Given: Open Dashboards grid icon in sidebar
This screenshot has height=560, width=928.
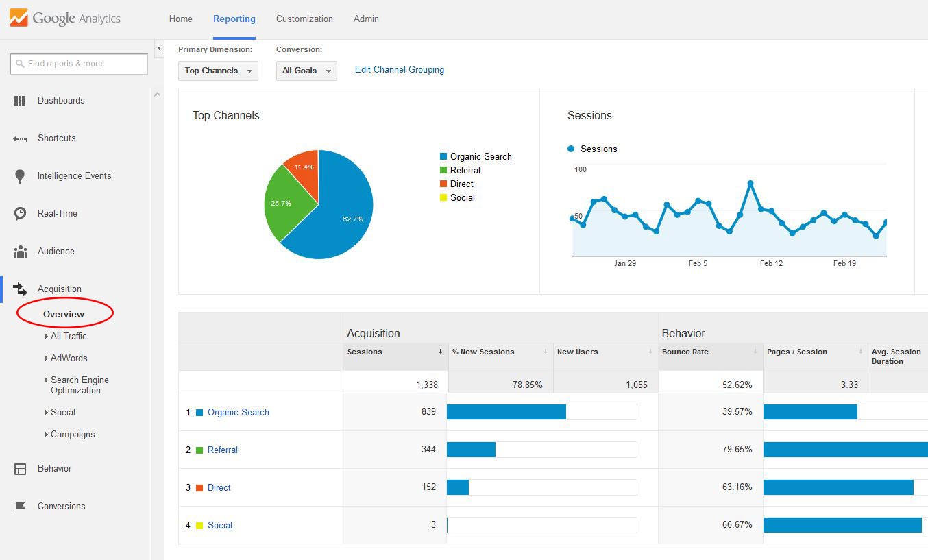Looking at the screenshot, I should [x=20, y=101].
